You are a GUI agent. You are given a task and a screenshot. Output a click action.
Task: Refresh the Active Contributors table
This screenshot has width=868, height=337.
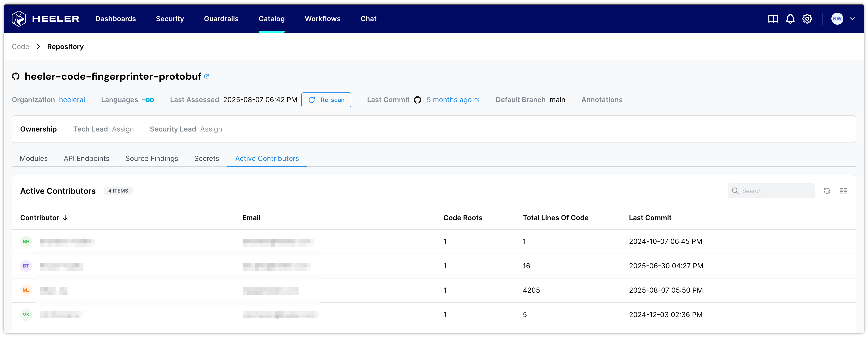click(827, 191)
